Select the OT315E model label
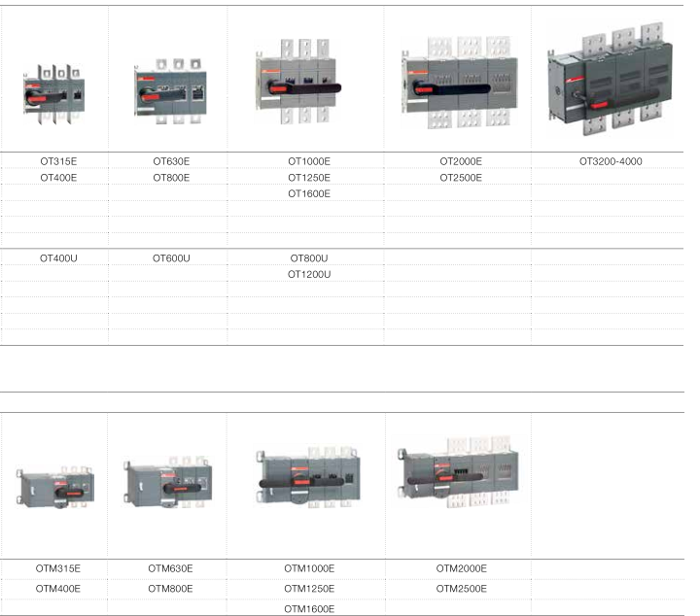The width and height of the screenshot is (700, 616). [x=58, y=161]
